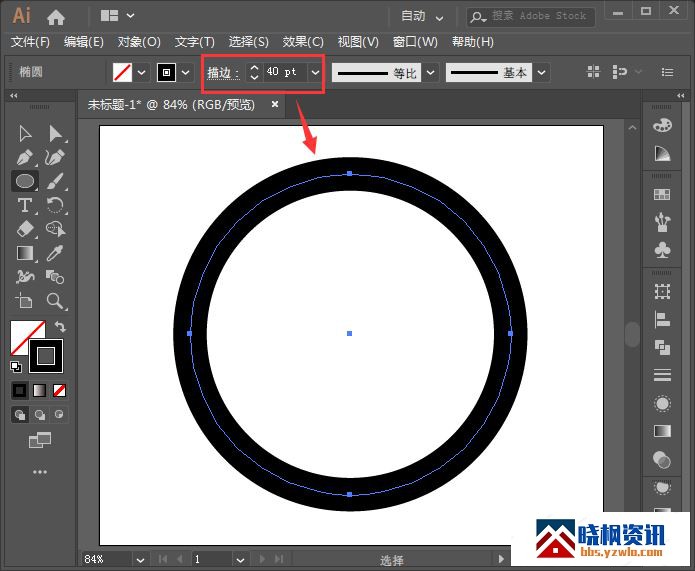This screenshot has height=571, width=695.
Task: Select the Type tool
Action: (x=25, y=205)
